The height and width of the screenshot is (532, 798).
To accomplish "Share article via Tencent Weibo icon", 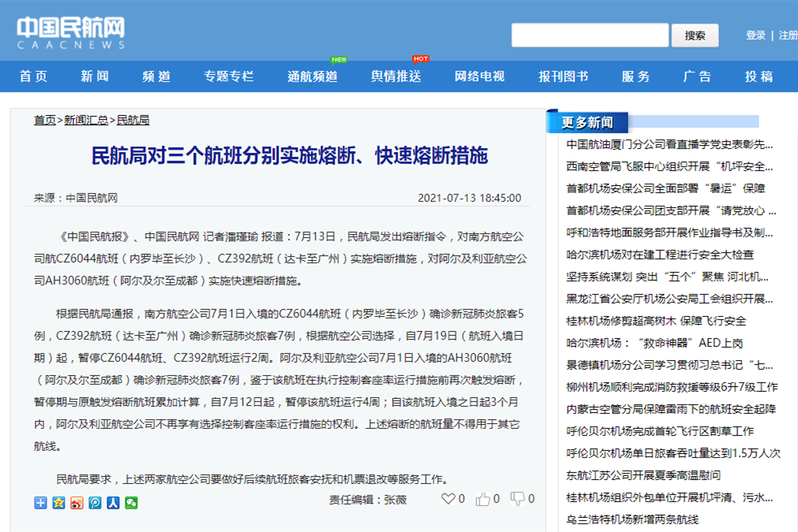I will [95, 503].
